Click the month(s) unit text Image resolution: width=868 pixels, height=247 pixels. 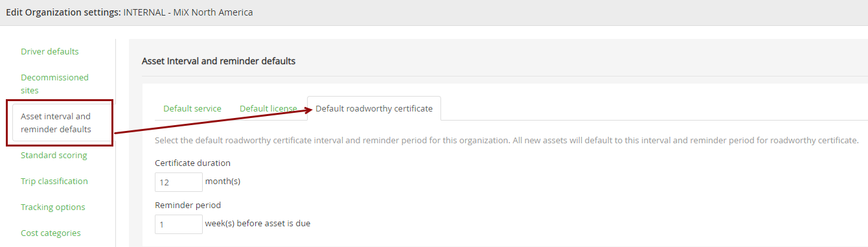223,182
